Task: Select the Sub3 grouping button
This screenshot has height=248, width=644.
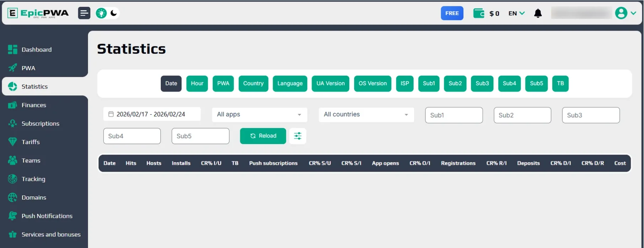Action: coord(482,83)
